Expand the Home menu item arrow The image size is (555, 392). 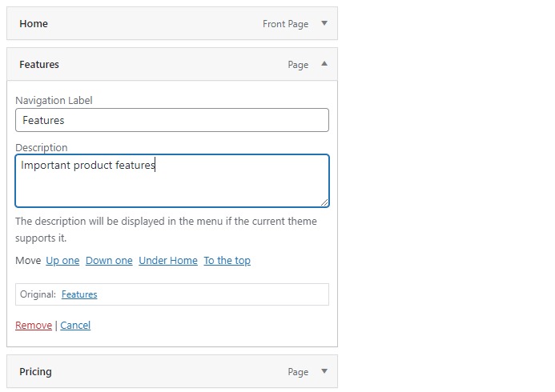[x=324, y=23]
